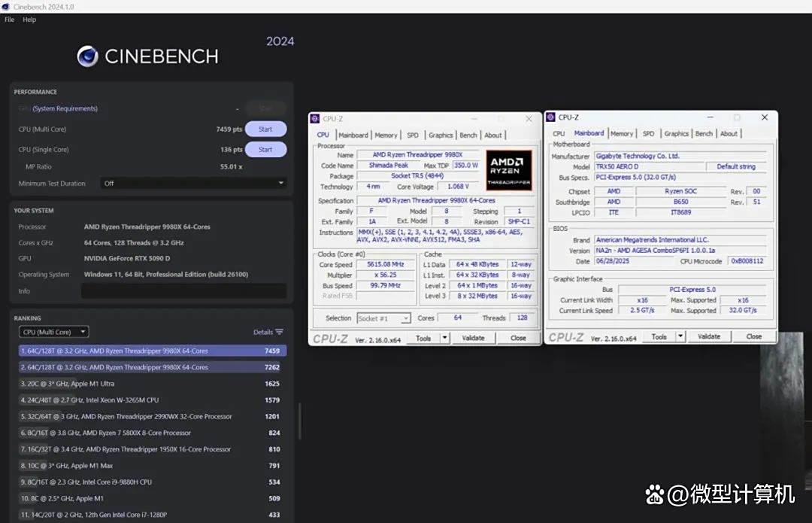Select the 8C Apple M1 ranking row

click(x=152, y=498)
